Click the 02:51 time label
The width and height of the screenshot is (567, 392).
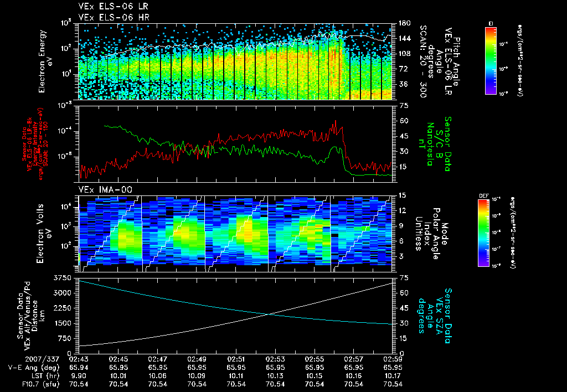236,359
